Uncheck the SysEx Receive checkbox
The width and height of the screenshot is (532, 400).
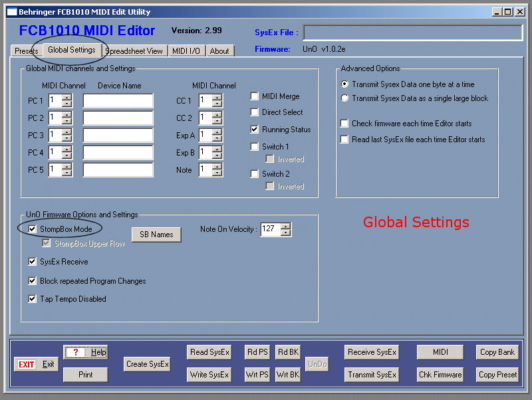click(x=32, y=262)
